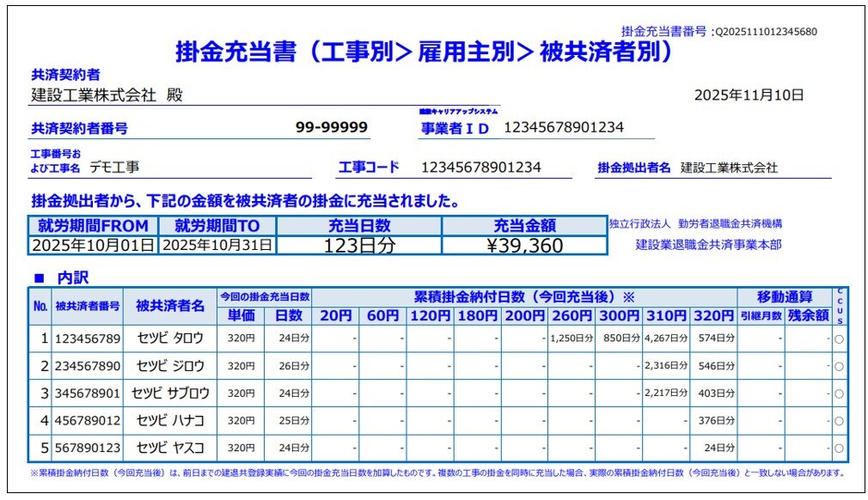868x500 pixels.
Task: Click the date 2025年11月10日
Action: pyautogui.click(x=748, y=96)
